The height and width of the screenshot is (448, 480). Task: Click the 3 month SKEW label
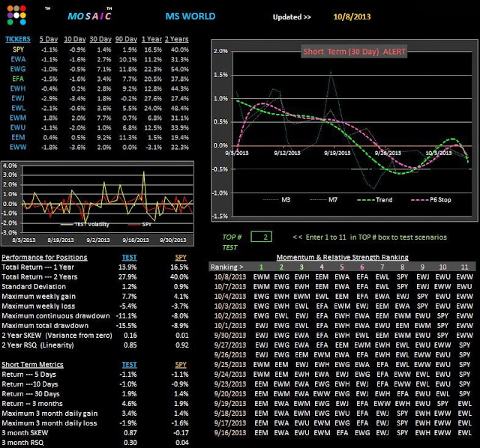point(25,433)
